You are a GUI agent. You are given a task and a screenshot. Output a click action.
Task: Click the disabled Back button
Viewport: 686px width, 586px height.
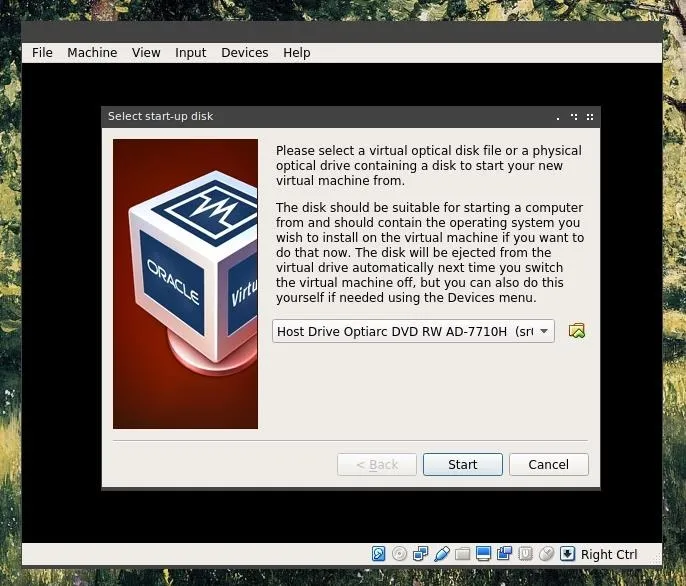377,464
